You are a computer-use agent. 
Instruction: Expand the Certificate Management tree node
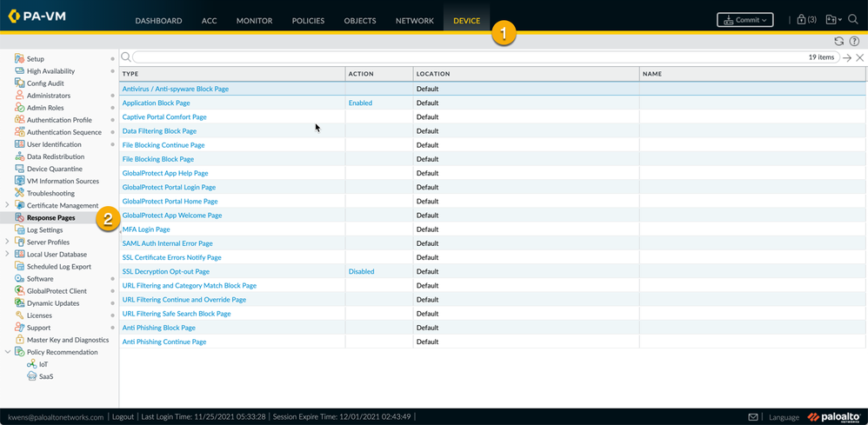click(8, 205)
